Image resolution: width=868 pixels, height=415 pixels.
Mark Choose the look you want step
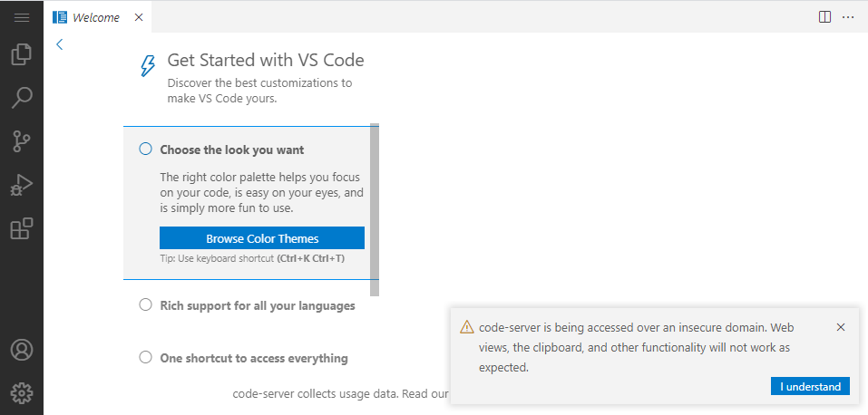pyautogui.click(x=146, y=149)
